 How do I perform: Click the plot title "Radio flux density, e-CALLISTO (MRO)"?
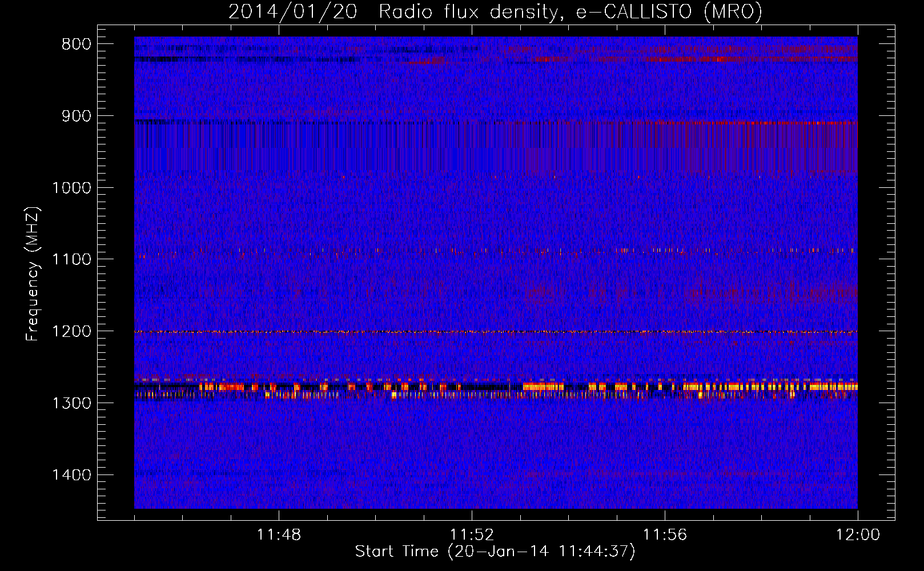click(x=571, y=11)
